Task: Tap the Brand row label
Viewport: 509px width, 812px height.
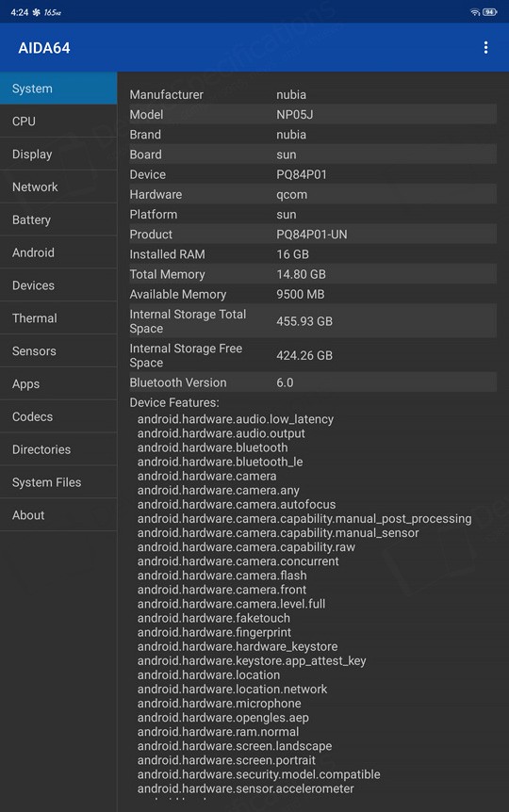Action: click(x=145, y=135)
